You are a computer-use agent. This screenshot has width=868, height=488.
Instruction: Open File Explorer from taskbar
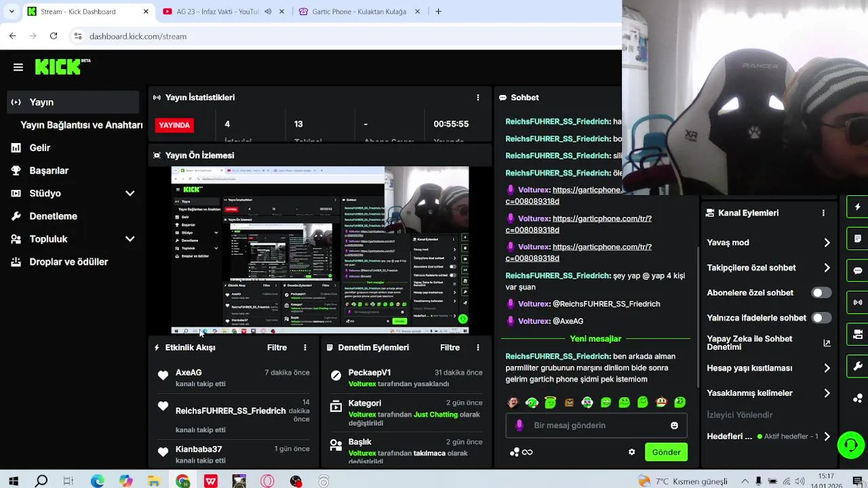pos(154,481)
